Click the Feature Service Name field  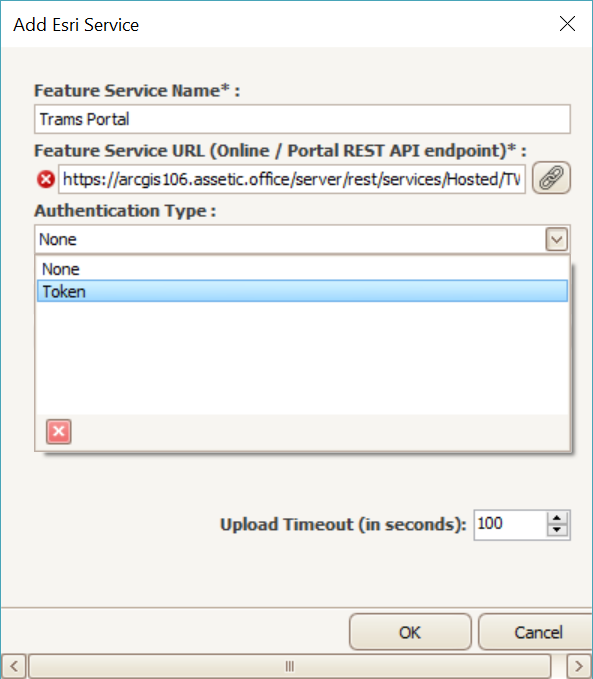pos(302,119)
